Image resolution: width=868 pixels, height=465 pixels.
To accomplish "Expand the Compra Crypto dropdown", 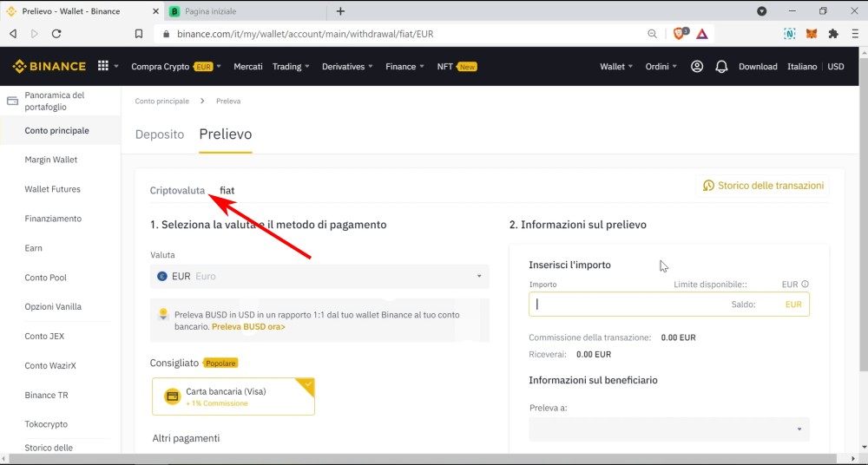I will pyautogui.click(x=176, y=67).
